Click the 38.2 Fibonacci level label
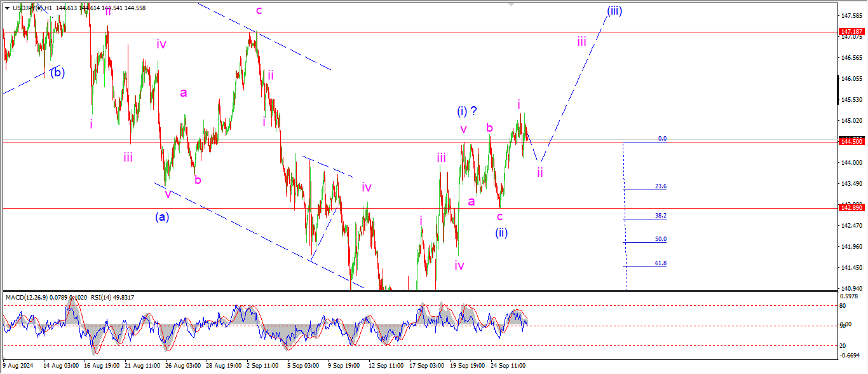This screenshot has width=868, height=374. (660, 216)
